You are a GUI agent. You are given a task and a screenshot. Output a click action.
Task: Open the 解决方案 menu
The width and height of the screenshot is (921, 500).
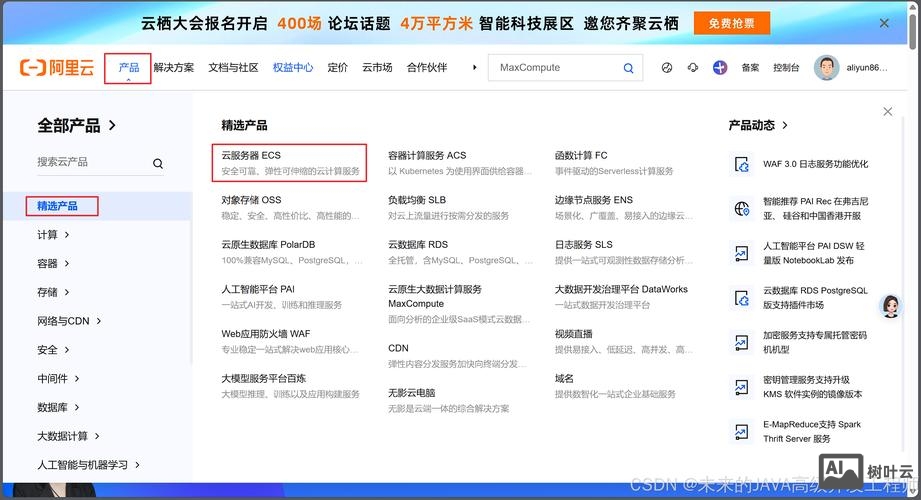174,68
